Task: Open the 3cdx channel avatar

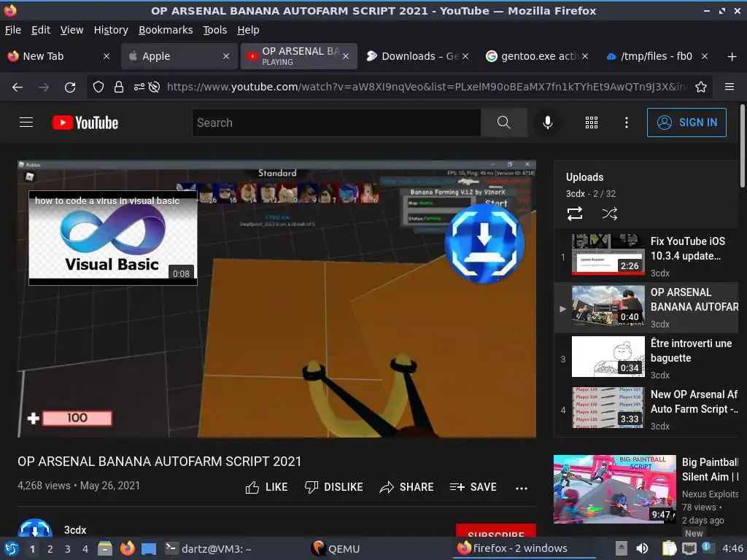Action: tap(35, 528)
